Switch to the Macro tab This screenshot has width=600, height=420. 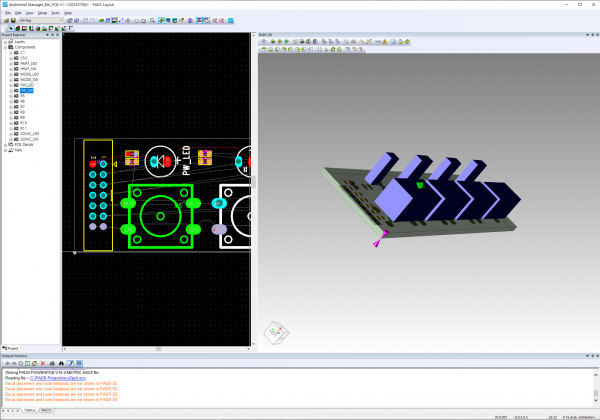(x=46, y=410)
